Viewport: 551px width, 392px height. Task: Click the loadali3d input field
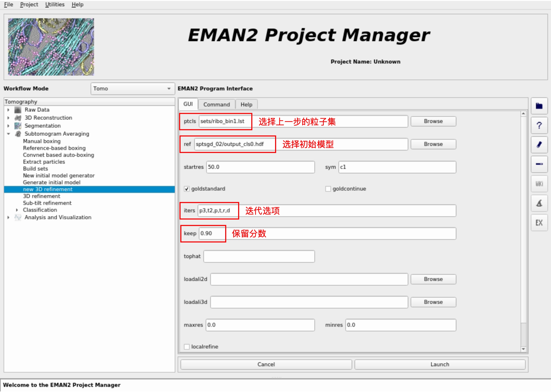click(x=309, y=302)
